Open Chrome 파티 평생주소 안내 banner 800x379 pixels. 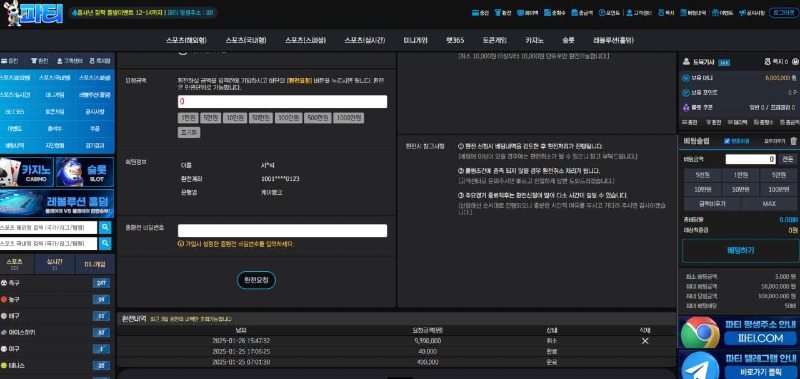point(738,332)
